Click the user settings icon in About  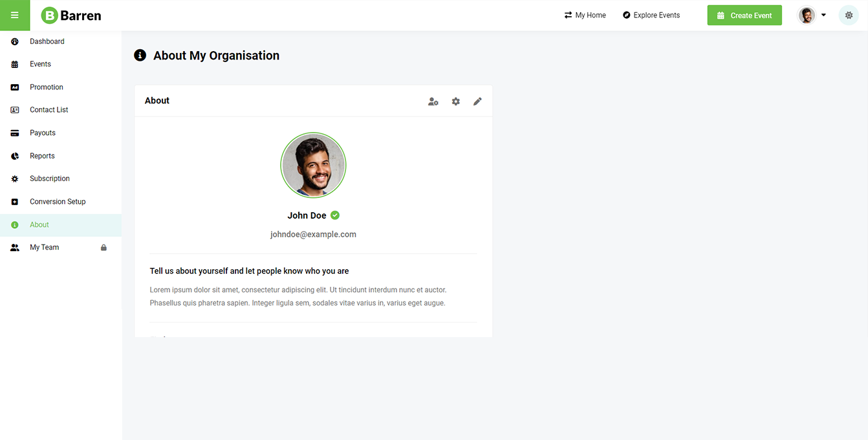click(x=433, y=102)
